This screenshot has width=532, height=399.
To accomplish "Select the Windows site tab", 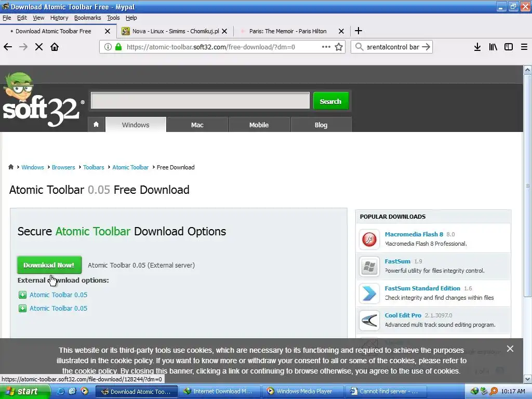I will pyautogui.click(x=136, y=125).
